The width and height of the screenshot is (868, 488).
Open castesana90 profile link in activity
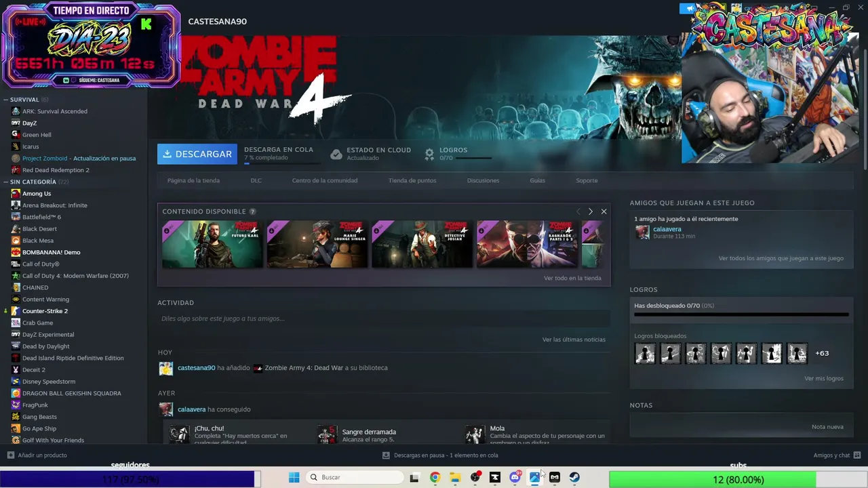click(x=196, y=368)
